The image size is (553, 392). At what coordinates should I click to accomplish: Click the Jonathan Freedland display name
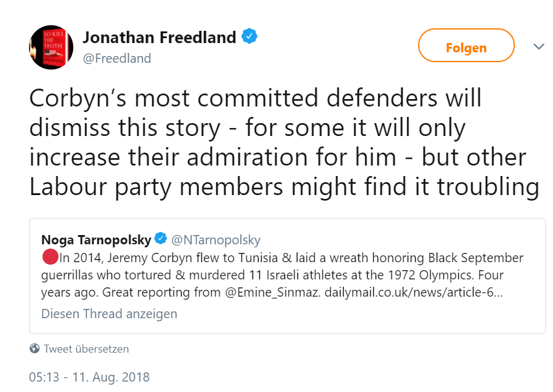tap(159, 38)
